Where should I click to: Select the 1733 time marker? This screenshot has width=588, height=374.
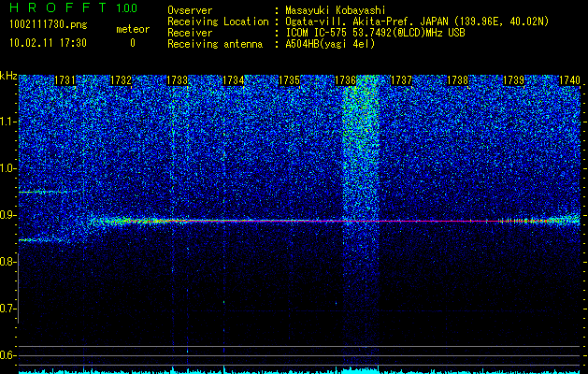177,80
